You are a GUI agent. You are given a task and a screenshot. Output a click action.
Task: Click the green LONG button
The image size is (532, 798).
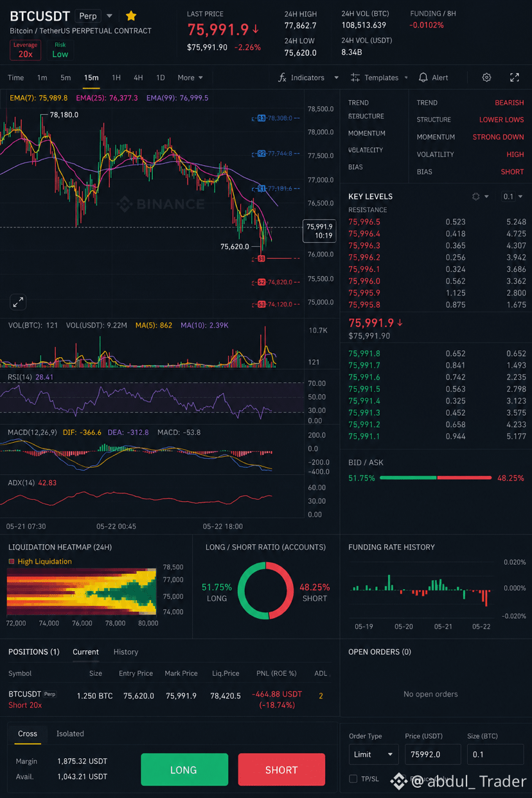point(184,770)
